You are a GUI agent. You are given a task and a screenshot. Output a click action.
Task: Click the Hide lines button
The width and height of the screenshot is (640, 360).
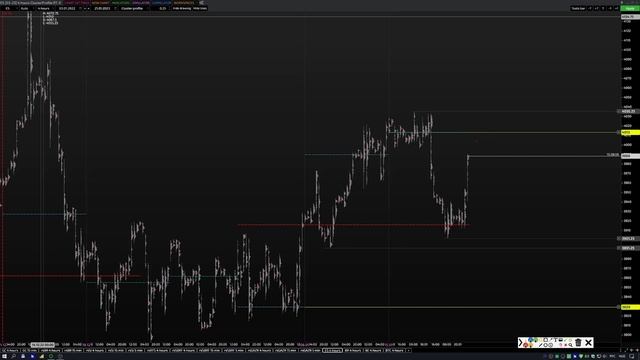(x=200, y=8)
